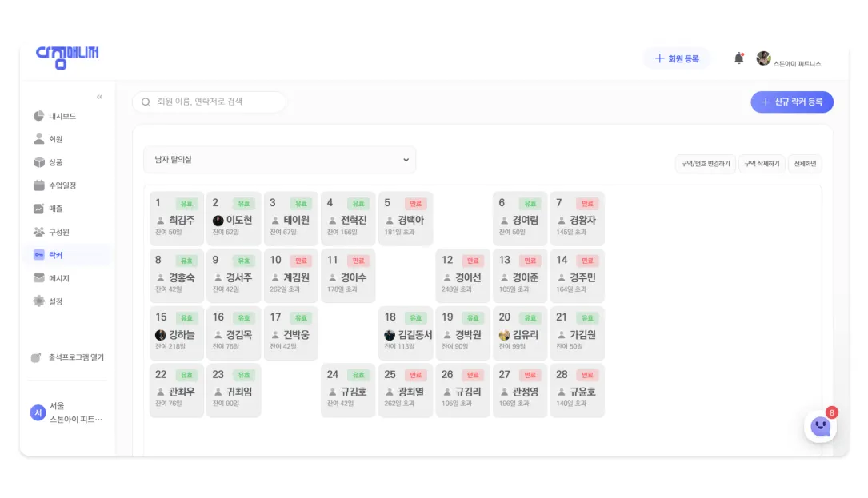This screenshot has width=868, height=498.
Task: Click 잔여 50일 text on locker 21
Action: tap(570, 346)
